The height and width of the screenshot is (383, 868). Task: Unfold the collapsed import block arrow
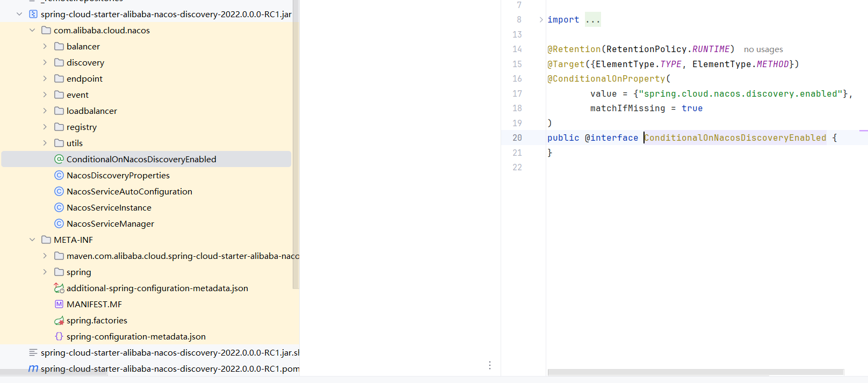pyautogui.click(x=541, y=19)
